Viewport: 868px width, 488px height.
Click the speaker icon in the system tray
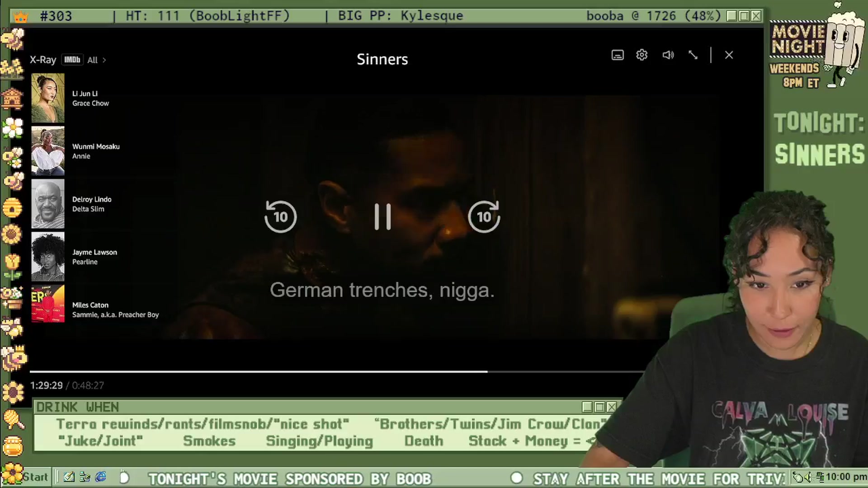coord(808,477)
